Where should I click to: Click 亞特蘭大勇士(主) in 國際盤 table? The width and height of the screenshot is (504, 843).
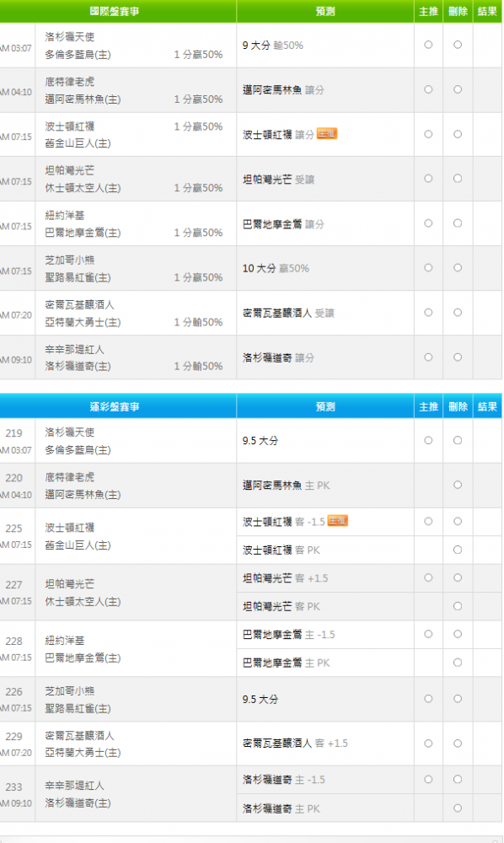tap(83, 322)
